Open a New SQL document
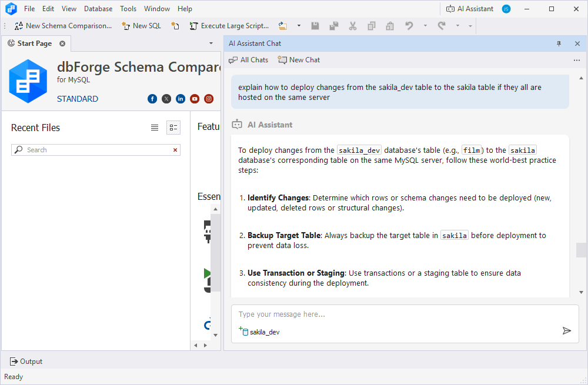This screenshot has height=385, width=588. [x=141, y=26]
